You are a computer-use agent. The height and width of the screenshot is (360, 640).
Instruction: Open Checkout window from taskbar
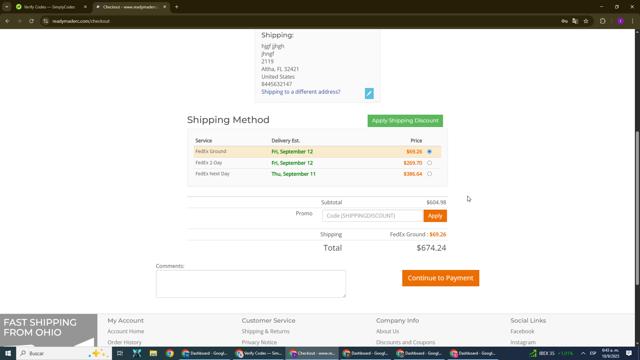coord(312,353)
